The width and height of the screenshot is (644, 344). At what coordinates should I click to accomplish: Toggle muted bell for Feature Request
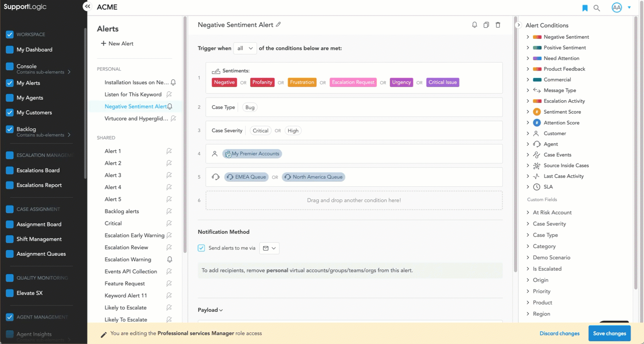coord(169,283)
